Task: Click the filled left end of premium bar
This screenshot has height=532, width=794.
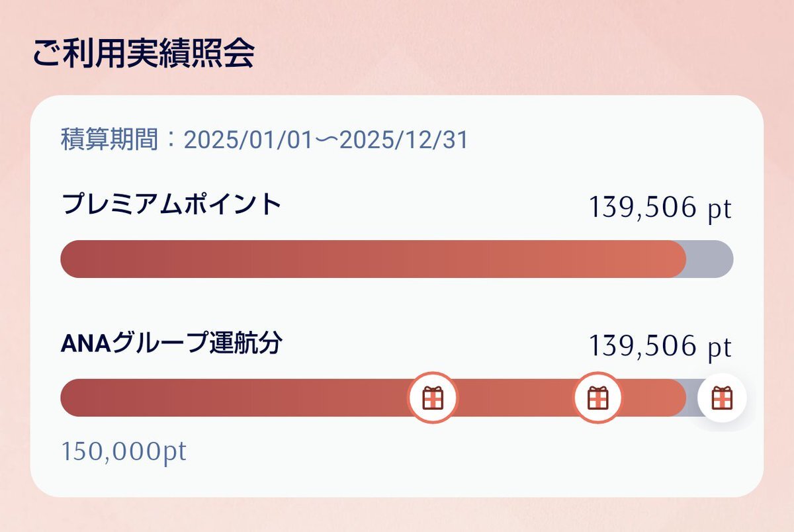Action: 86,259
